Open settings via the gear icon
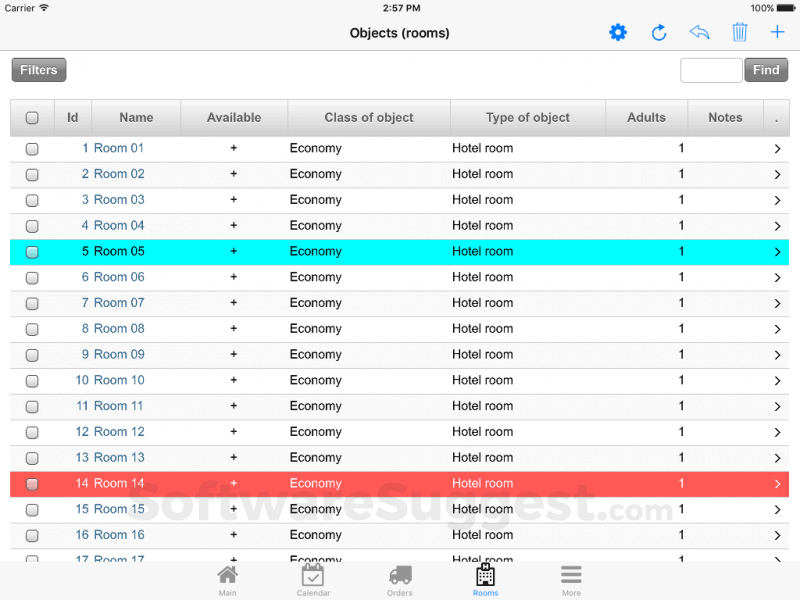The width and height of the screenshot is (800, 600). pos(618,32)
